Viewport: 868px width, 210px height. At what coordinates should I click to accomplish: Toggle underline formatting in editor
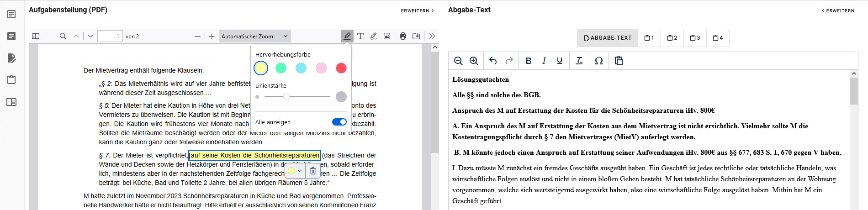click(x=560, y=61)
